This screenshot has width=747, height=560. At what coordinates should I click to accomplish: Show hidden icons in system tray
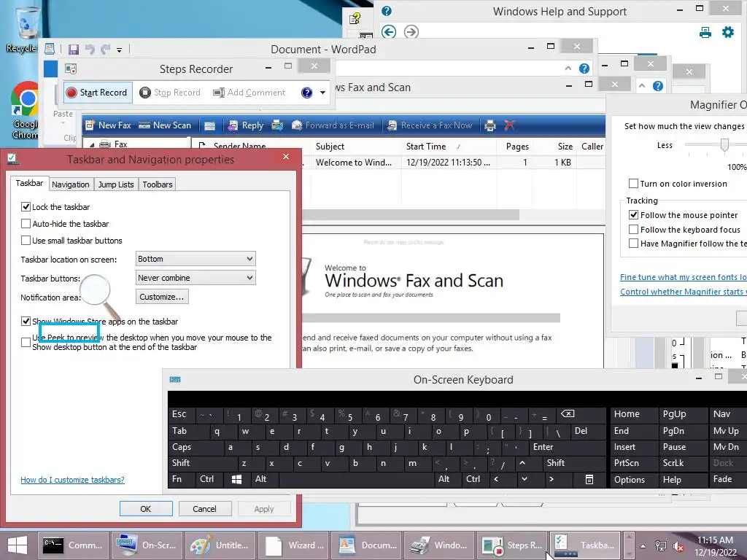coord(643,546)
